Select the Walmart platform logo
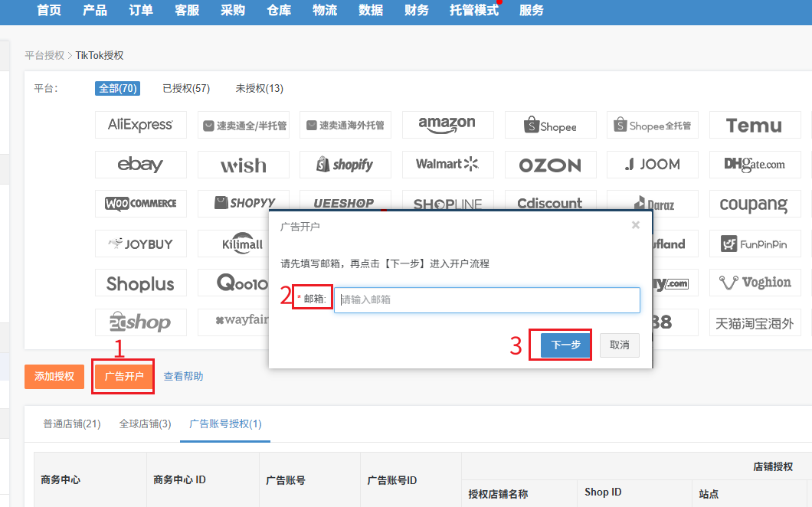This screenshot has width=812, height=507. click(x=447, y=165)
